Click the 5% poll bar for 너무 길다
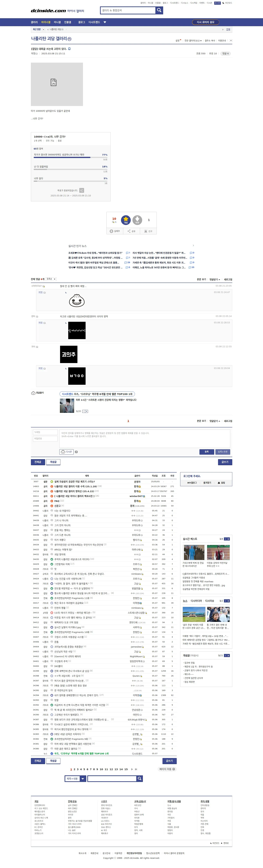This screenshot has width=263, height=868. [70, 181]
